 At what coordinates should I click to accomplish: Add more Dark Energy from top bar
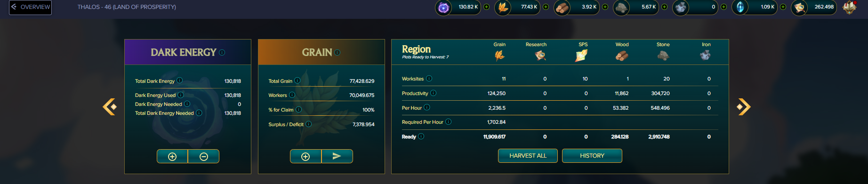click(x=486, y=7)
